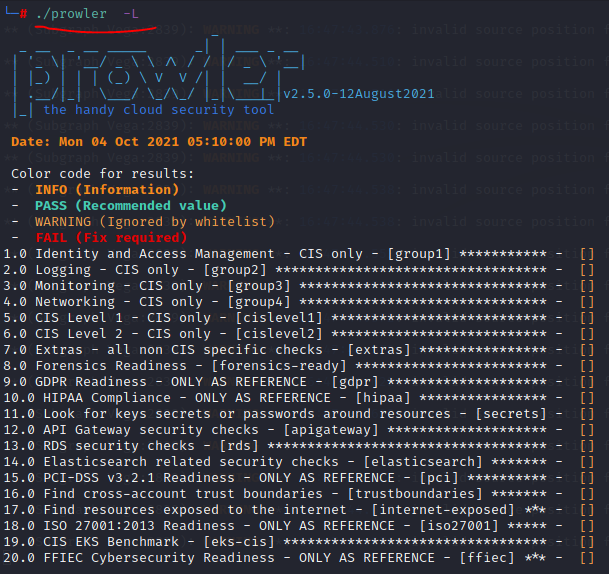609x574 pixels.
Task: Select '1.0 Identity and Access Management' row
Action: click(x=299, y=254)
